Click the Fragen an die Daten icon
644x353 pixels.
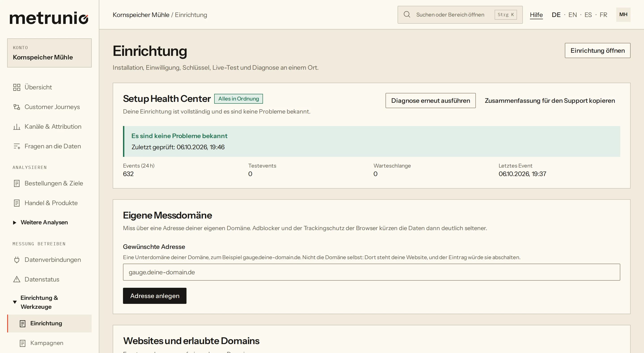pyautogui.click(x=17, y=146)
